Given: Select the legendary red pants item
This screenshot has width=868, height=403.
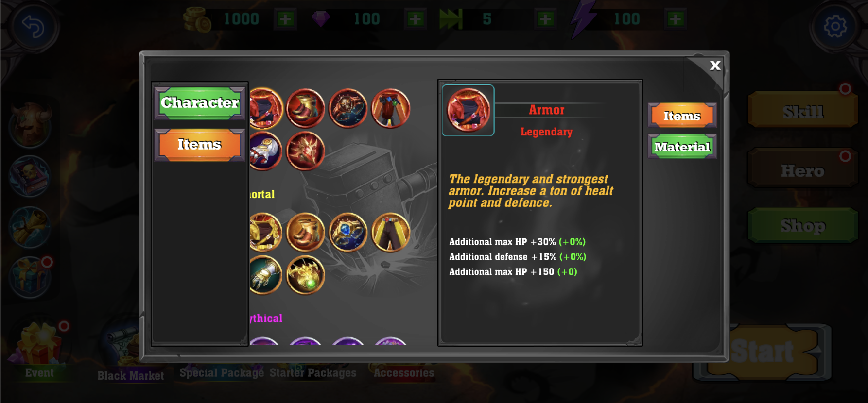Looking at the screenshot, I should pyautogui.click(x=391, y=108).
